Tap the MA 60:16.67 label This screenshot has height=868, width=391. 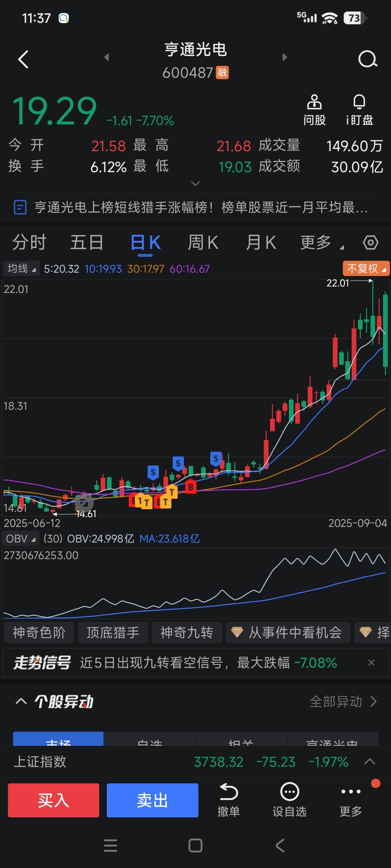pos(190,269)
